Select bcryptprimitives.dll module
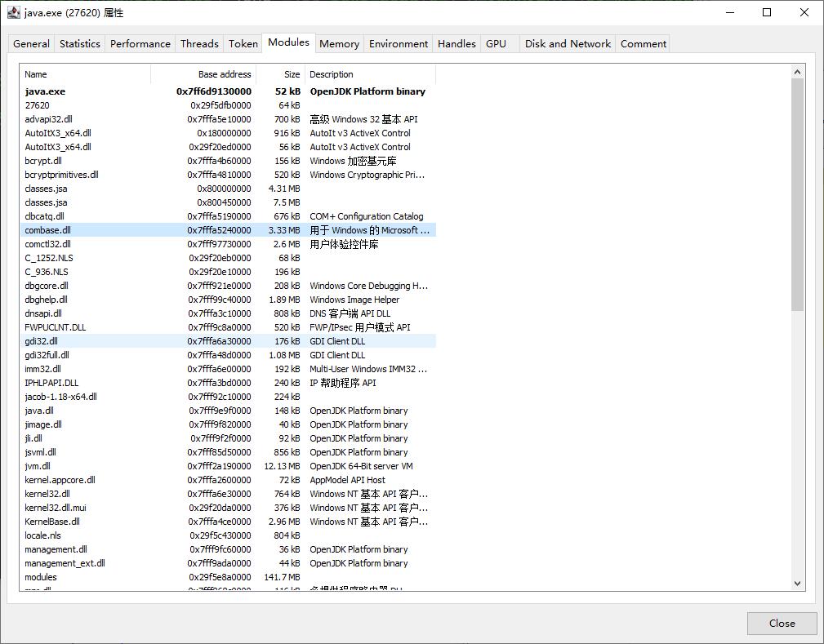Image resolution: width=824 pixels, height=644 pixels. click(x=228, y=175)
